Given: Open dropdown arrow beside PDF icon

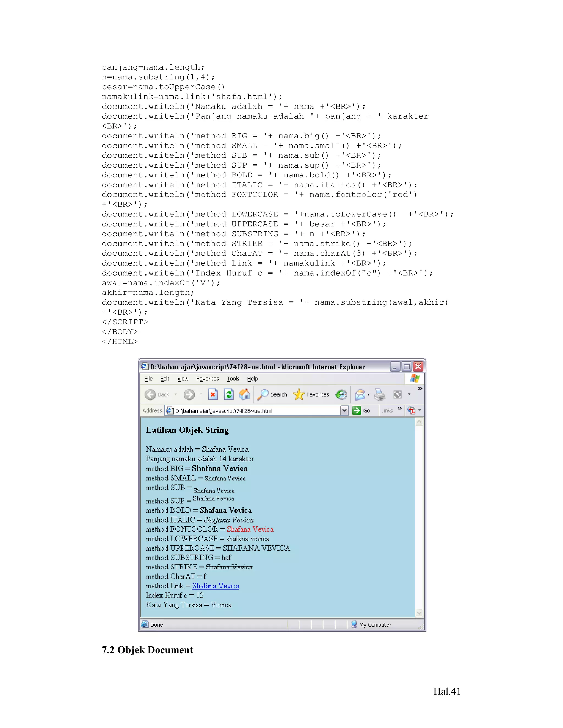Looking at the screenshot, I should pos(420,410).
